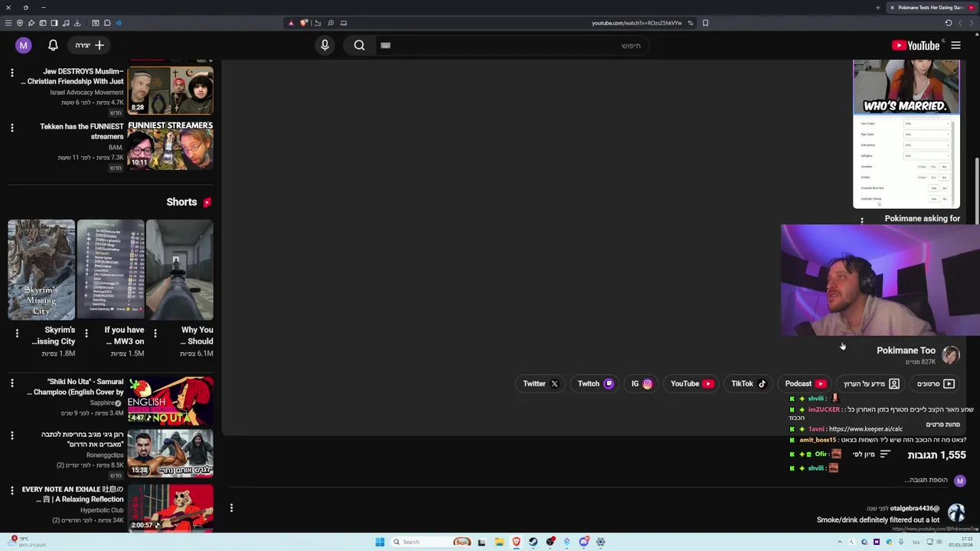980x551 pixels.
Task: Open the Israel Advocacy Movement channel name
Action: tap(87, 93)
